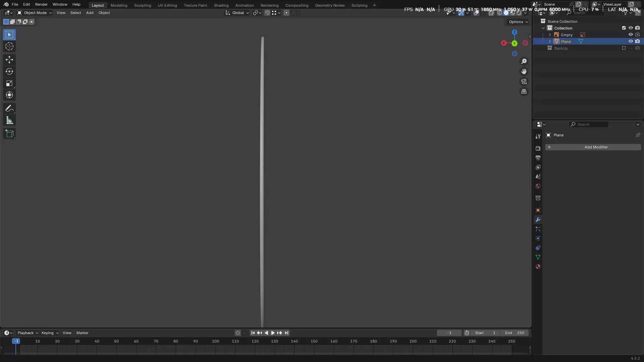Viewport: 644px width, 362px height.
Task: Open the Material properties tab
Action: [538, 266]
